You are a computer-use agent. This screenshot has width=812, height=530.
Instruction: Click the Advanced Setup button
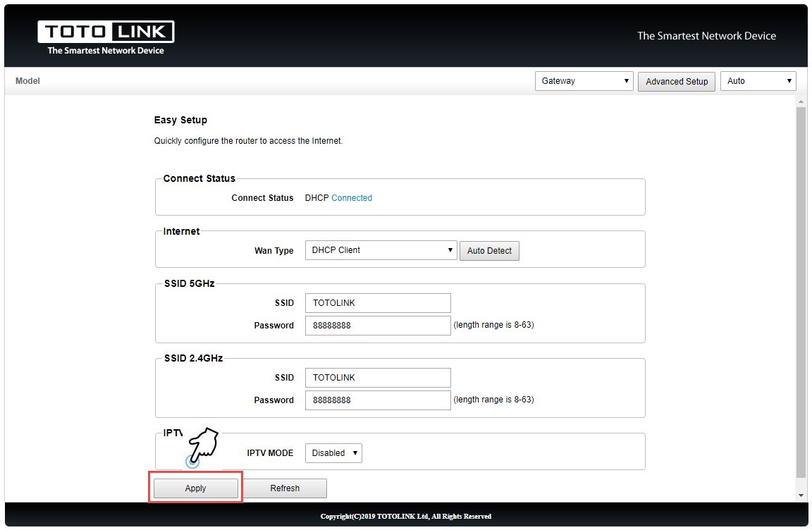point(677,82)
